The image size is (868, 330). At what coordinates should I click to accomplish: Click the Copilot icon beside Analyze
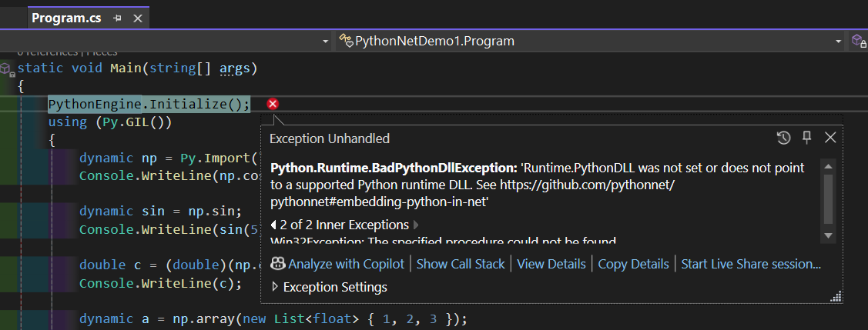pyautogui.click(x=278, y=264)
